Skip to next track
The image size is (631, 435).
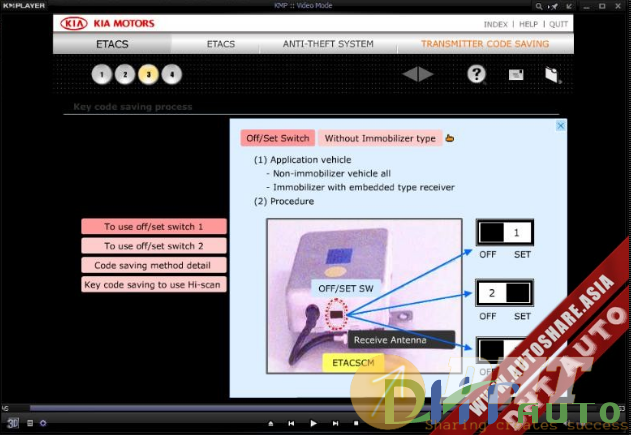(x=335, y=423)
